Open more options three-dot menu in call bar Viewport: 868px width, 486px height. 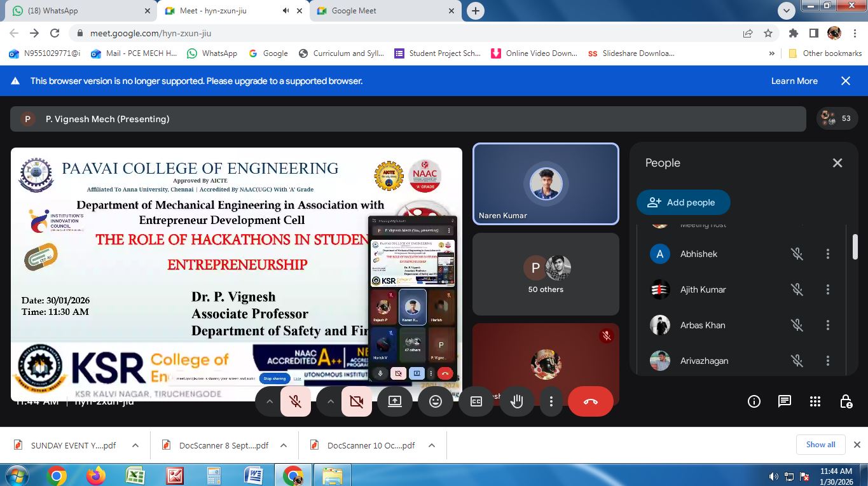551,401
